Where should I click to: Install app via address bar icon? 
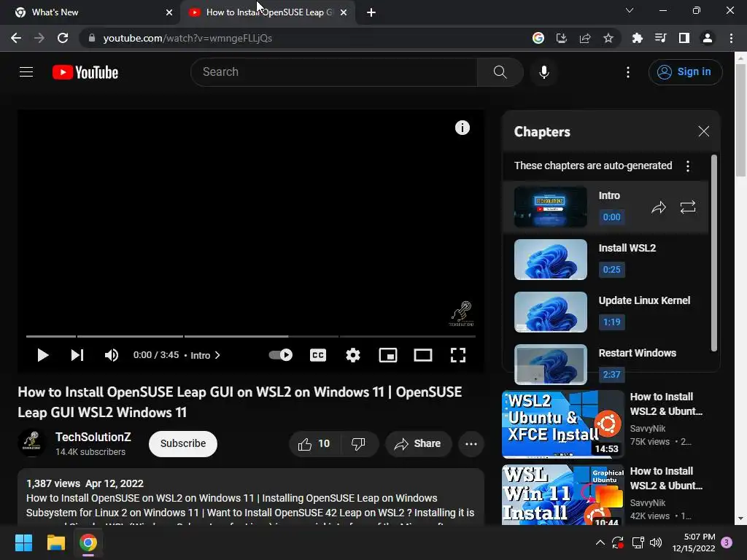coord(561,38)
